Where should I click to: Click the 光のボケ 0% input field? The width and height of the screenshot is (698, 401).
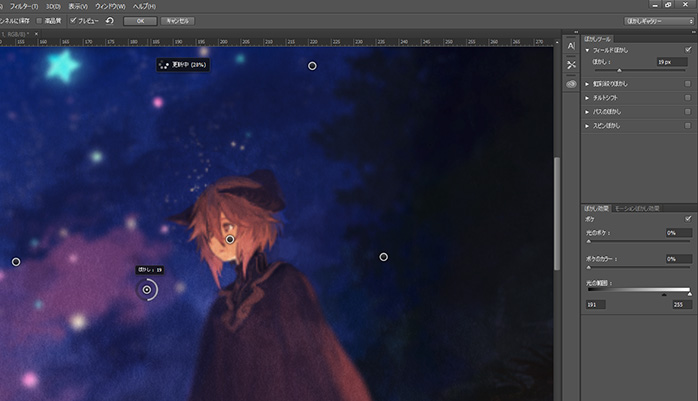coord(678,233)
